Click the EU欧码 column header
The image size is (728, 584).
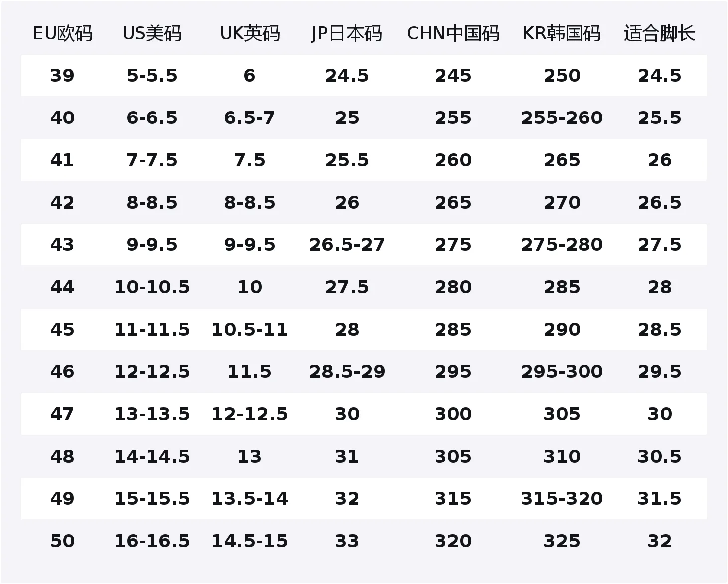[62, 33]
